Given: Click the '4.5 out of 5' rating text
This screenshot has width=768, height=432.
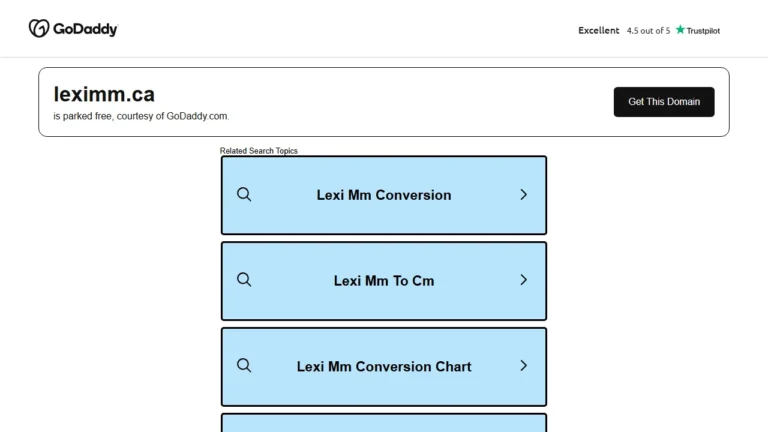Looking at the screenshot, I should pyautogui.click(x=648, y=31).
